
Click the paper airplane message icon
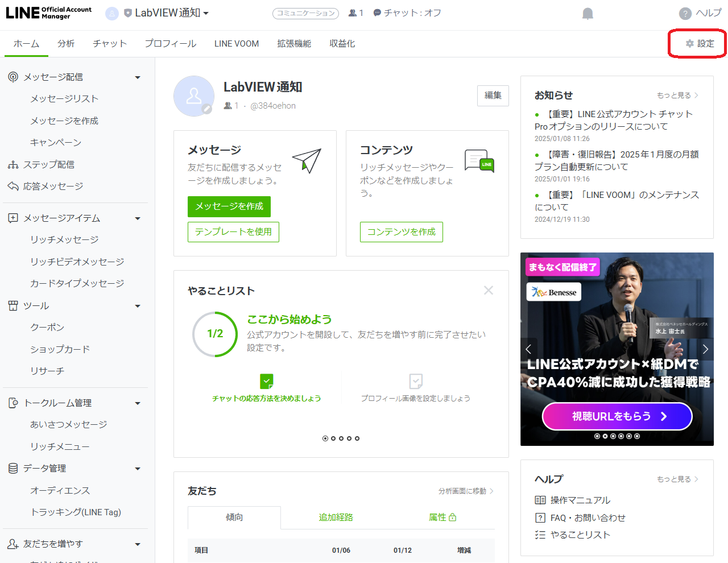click(307, 160)
